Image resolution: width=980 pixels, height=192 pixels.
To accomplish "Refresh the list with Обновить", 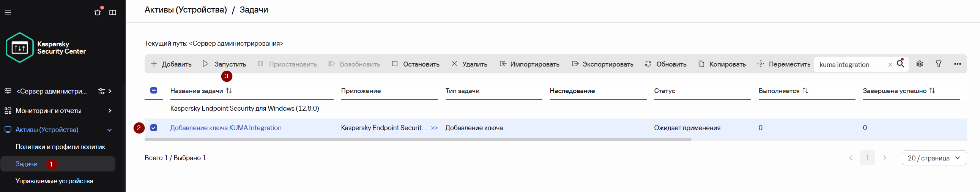I will pyautogui.click(x=666, y=64).
